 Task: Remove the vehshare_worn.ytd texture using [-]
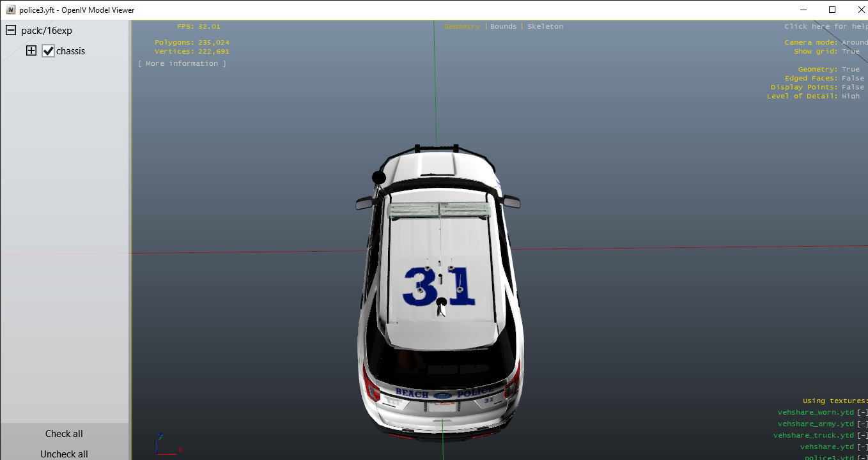pos(862,413)
